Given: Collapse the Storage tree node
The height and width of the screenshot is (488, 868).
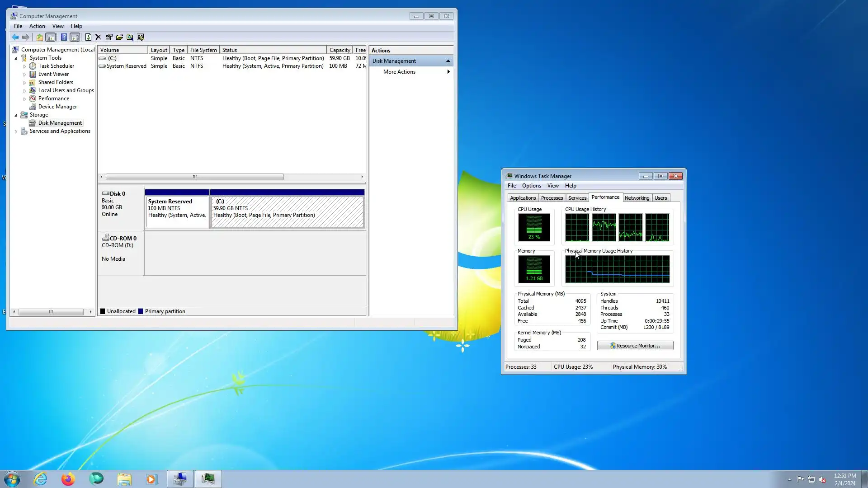Looking at the screenshot, I should (x=16, y=115).
